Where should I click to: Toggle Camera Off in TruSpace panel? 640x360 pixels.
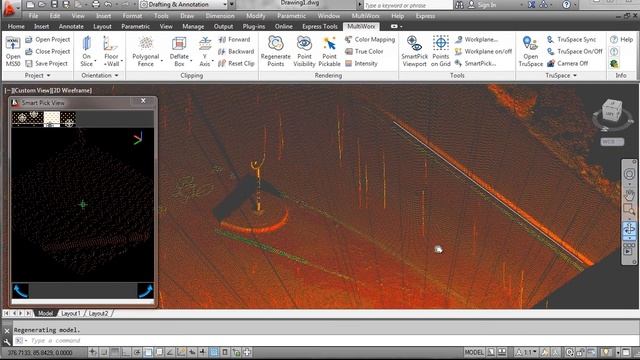pos(568,63)
